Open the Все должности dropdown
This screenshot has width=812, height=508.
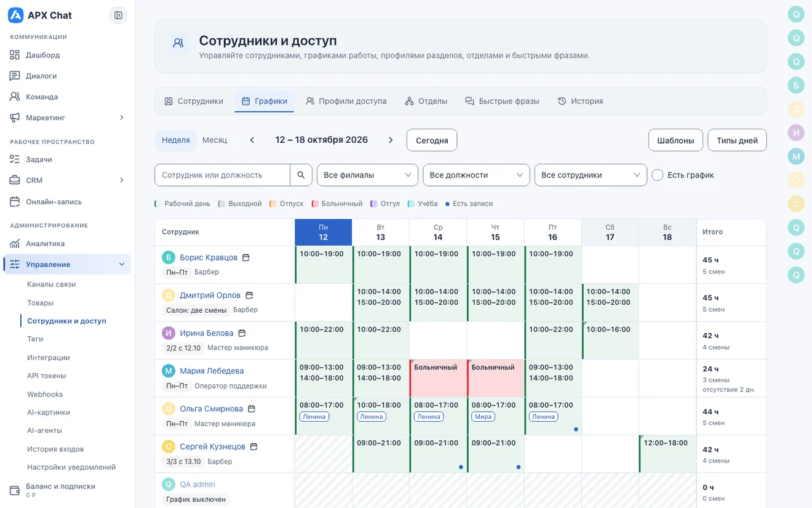click(476, 175)
